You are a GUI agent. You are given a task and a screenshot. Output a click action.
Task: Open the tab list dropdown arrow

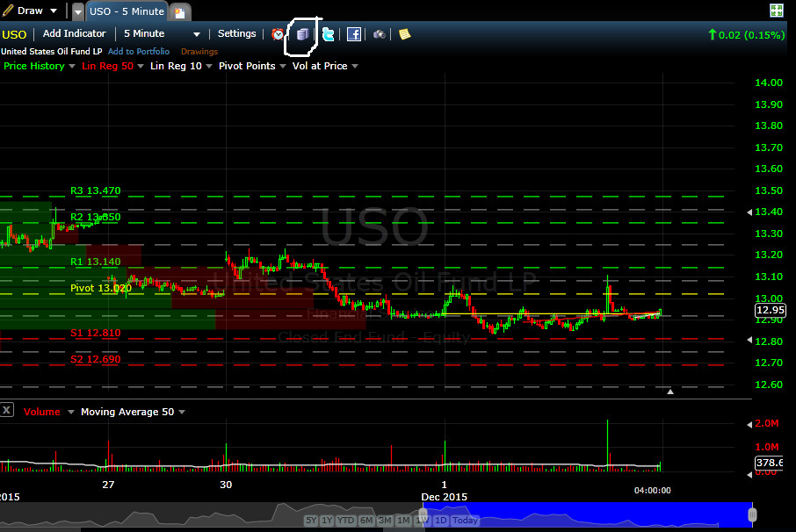pos(77,11)
